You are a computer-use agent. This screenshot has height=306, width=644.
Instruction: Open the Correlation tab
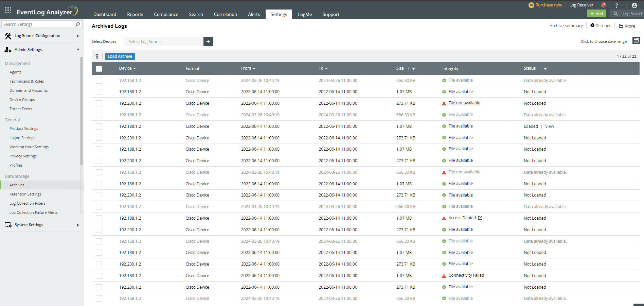coord(225,14)
